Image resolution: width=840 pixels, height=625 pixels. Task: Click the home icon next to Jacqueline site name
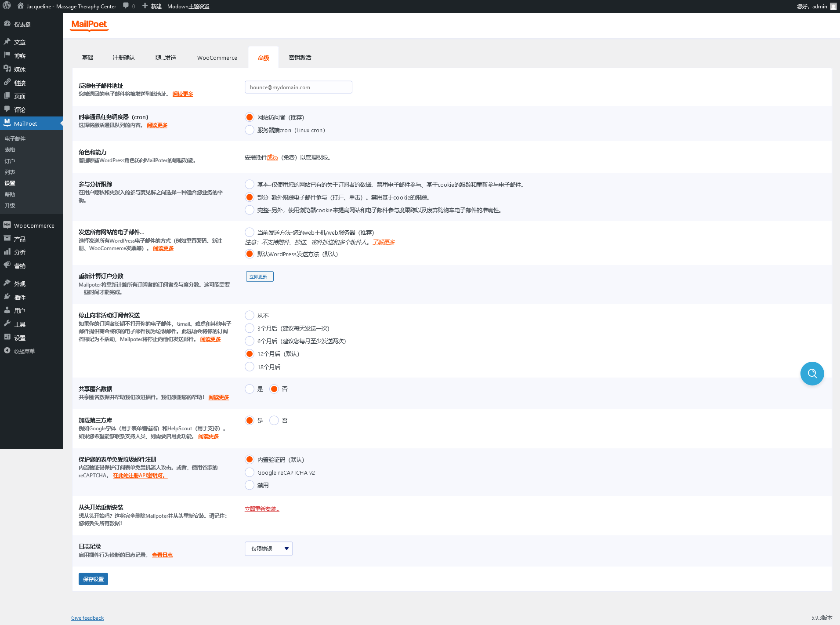(x=20, y=6)
